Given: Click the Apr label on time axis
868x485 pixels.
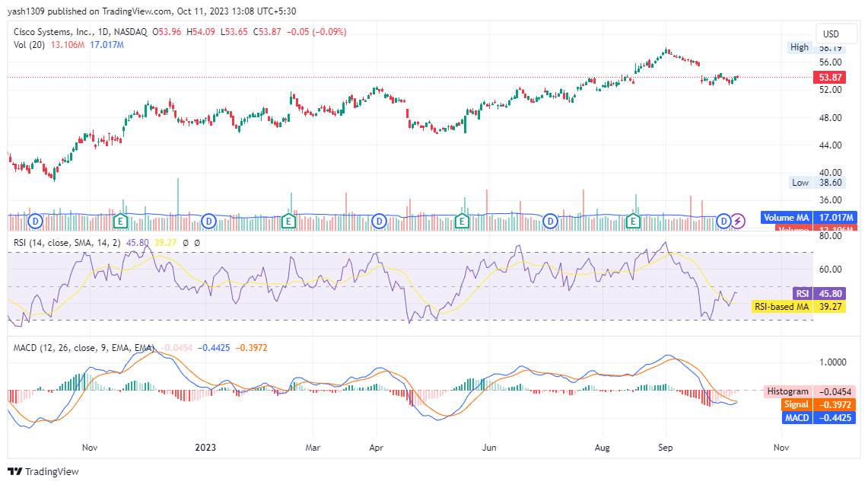Looking at the screenshot, I should (377, 447).
